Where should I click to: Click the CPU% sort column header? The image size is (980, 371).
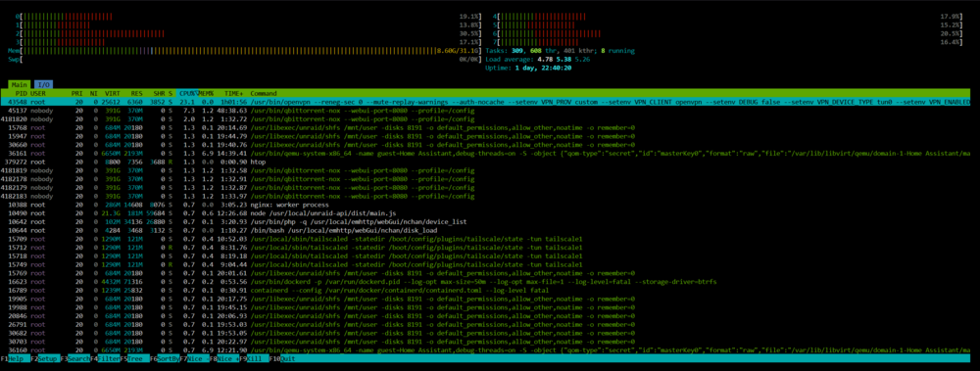pyautogui.click(x=188, y=93)
